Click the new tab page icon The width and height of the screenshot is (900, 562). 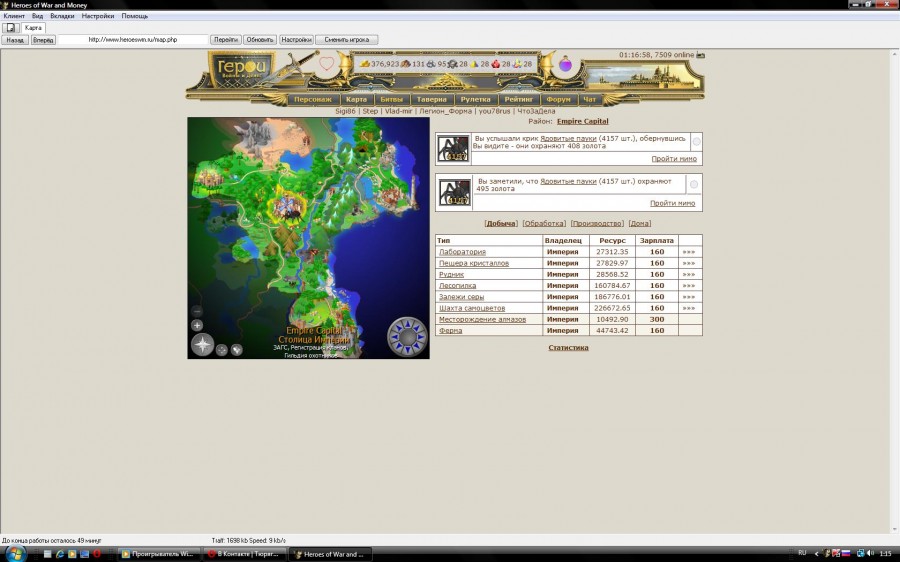(10, 28)
